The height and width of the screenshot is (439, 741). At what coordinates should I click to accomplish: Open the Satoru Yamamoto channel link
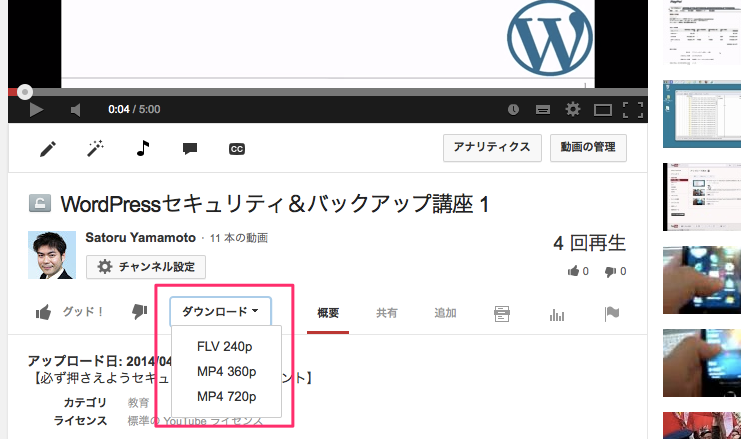140,238
